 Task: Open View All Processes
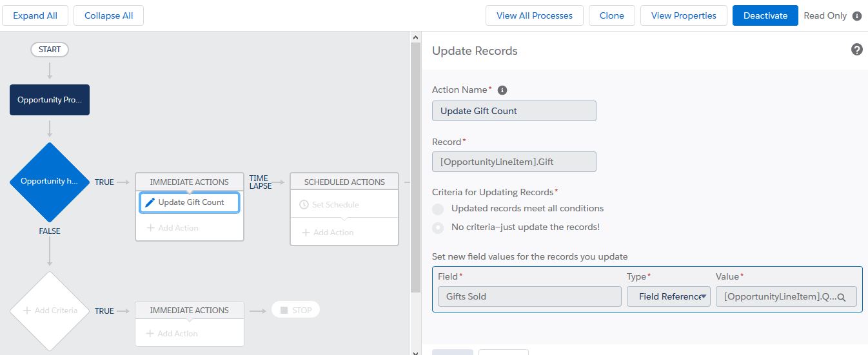534,15
